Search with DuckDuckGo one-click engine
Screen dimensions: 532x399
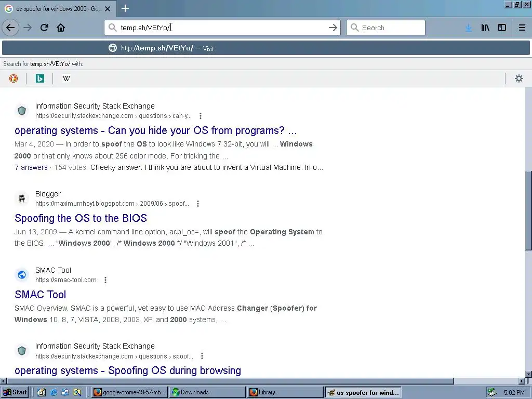(13, 78)
